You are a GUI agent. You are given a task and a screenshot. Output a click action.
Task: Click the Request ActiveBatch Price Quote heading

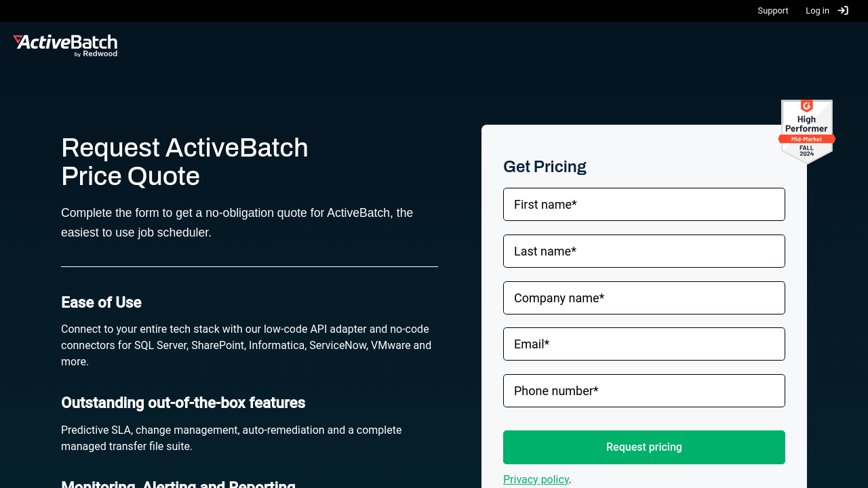184,162
